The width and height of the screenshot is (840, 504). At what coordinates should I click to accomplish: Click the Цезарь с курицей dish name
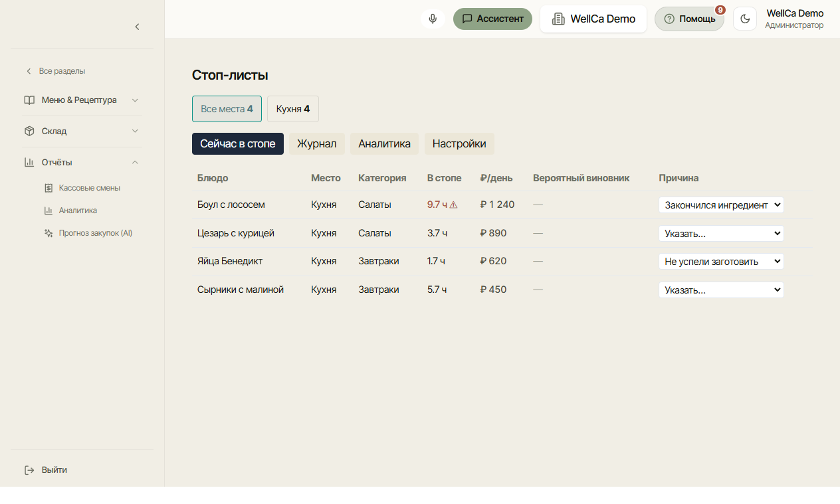tap(236, 233)
